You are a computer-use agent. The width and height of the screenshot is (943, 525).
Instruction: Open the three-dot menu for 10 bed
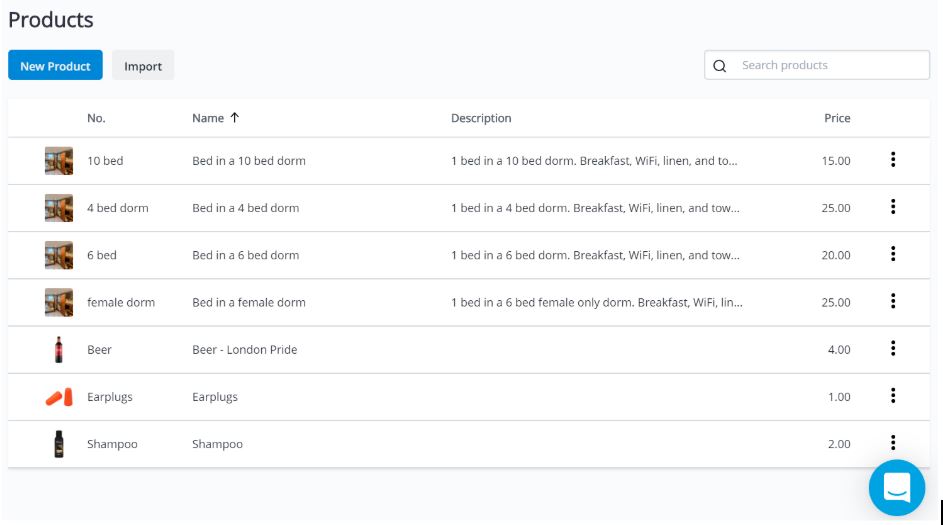893,159
